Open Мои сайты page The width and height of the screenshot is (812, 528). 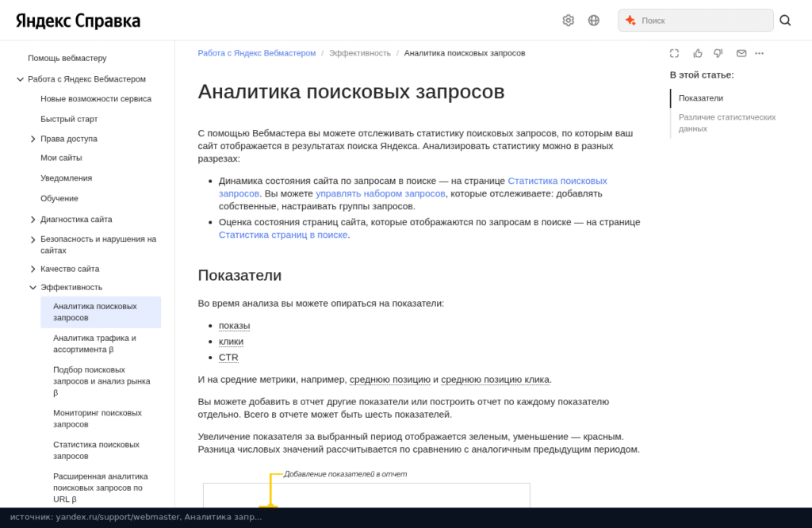coord(61,158)
